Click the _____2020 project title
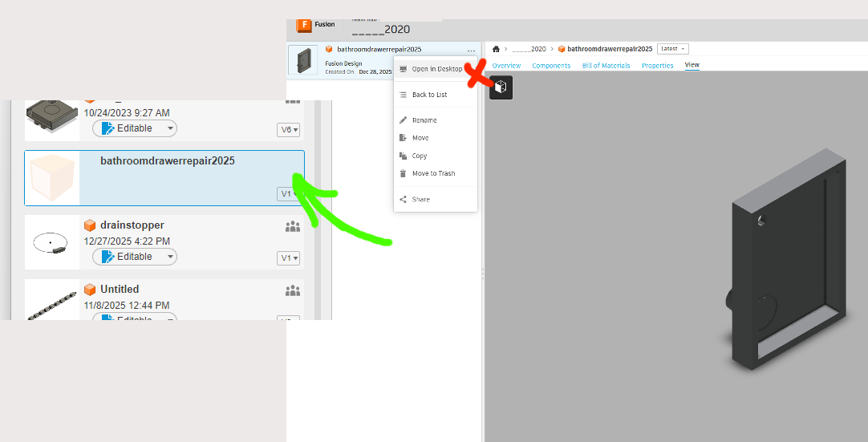Screen dimensions: 868x442 (x=381, y=30)
